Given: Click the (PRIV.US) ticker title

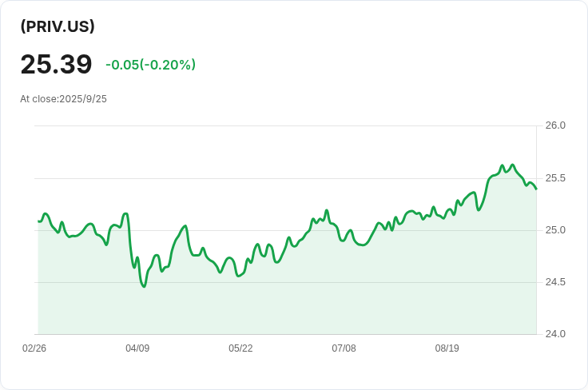Looking at the screenshot, I should pyautogui.click(x=58, y=26).
